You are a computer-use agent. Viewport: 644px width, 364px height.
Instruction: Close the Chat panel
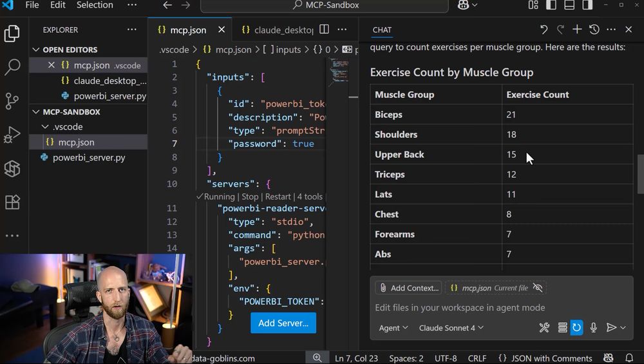click(629, 29)
